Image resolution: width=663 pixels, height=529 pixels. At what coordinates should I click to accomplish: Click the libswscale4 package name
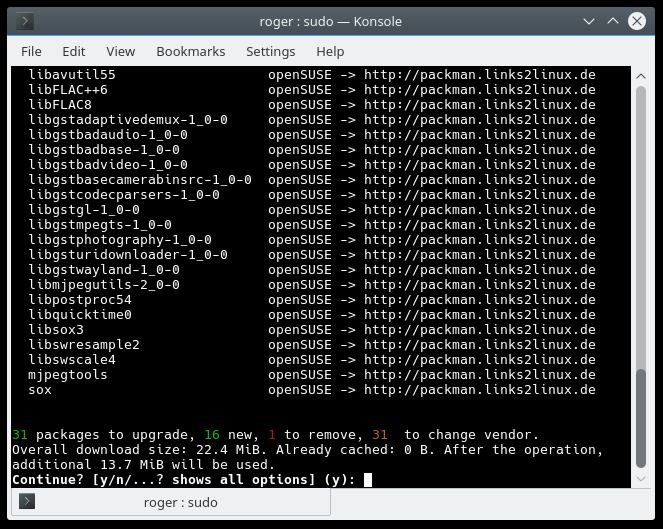coord(72,360)
